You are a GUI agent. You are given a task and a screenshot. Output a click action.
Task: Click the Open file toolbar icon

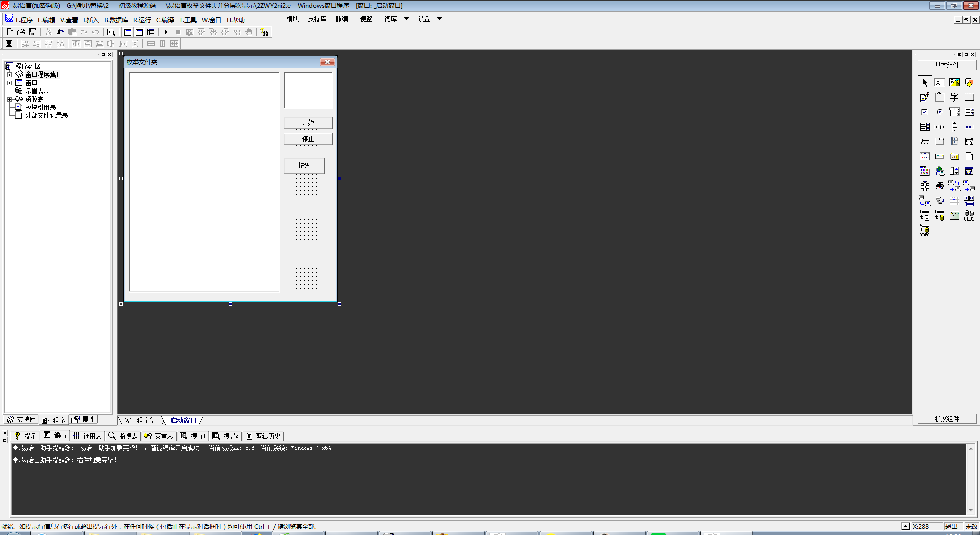click(21, 32)
